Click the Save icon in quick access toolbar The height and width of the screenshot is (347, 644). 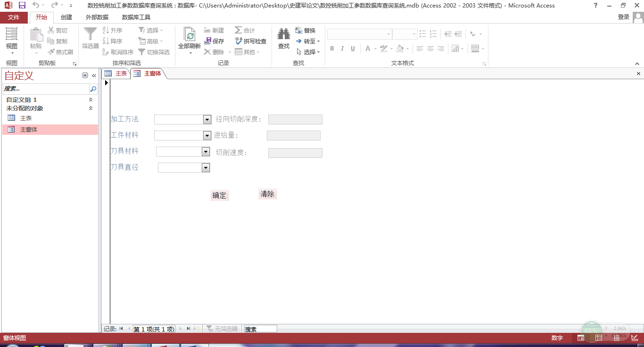click(22, 6)
